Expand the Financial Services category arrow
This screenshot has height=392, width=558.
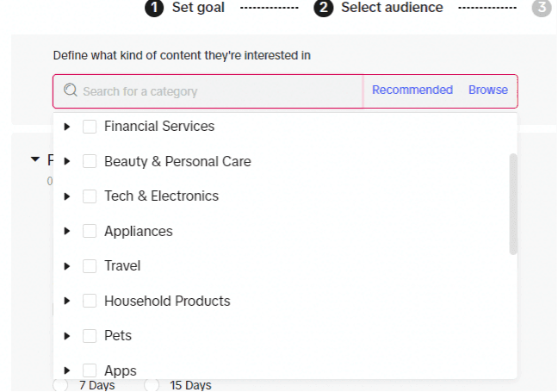(67, 127)
